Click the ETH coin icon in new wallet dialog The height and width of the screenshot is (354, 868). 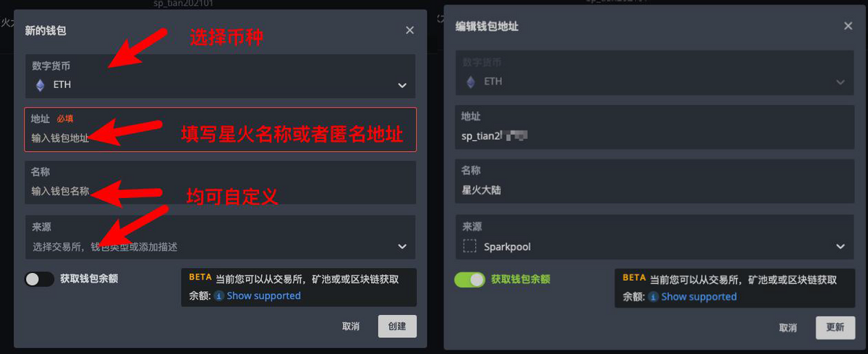coord(41,85)
